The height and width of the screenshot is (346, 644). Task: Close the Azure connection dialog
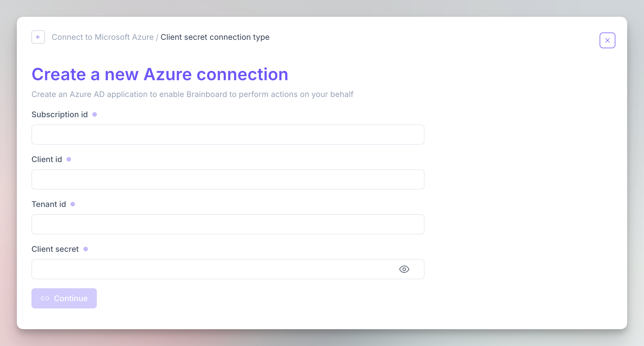click(607, 40)
